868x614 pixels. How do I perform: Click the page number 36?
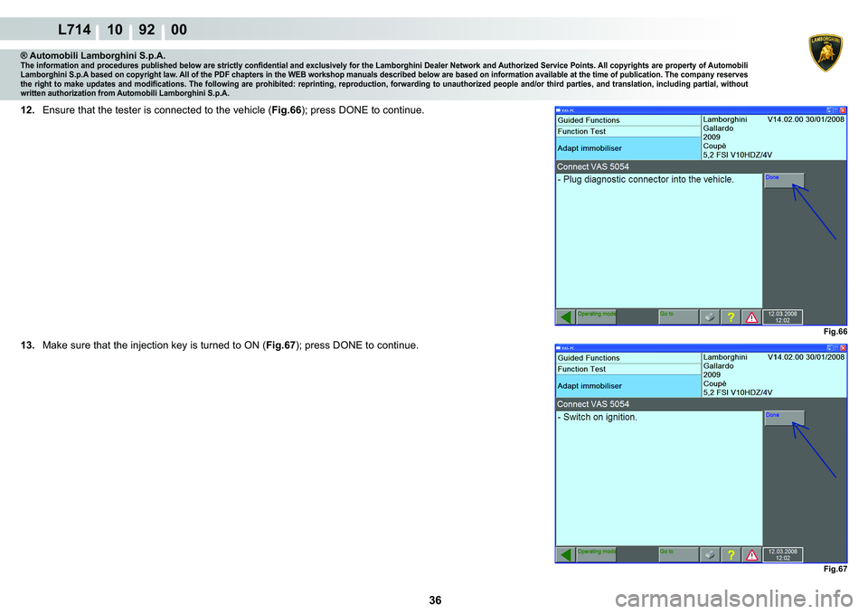point(435,600)
